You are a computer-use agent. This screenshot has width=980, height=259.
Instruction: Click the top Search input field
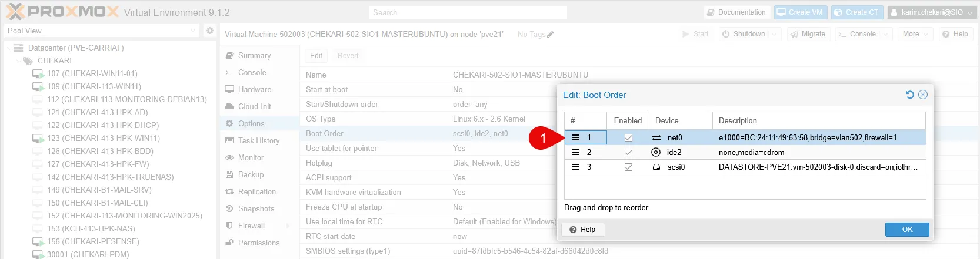tap(469, 12)
